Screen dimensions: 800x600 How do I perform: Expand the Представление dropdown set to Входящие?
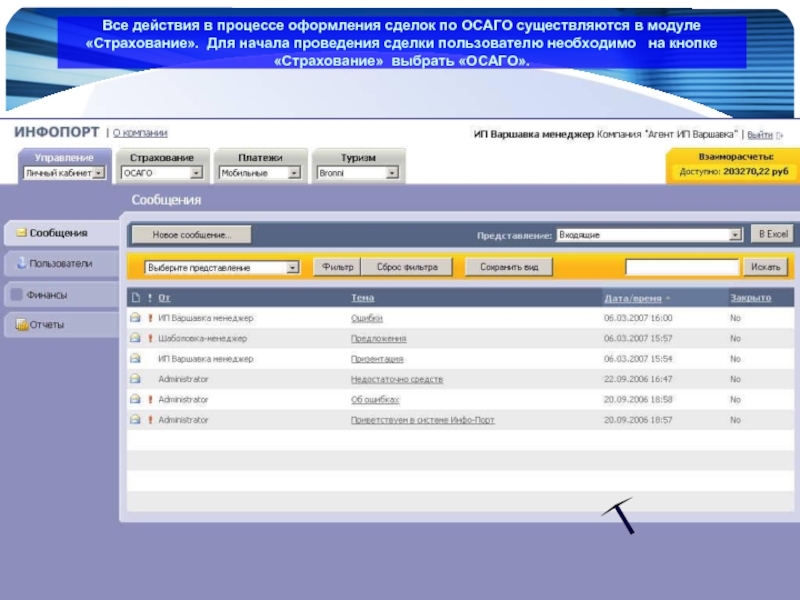click(x=735, y=235)
